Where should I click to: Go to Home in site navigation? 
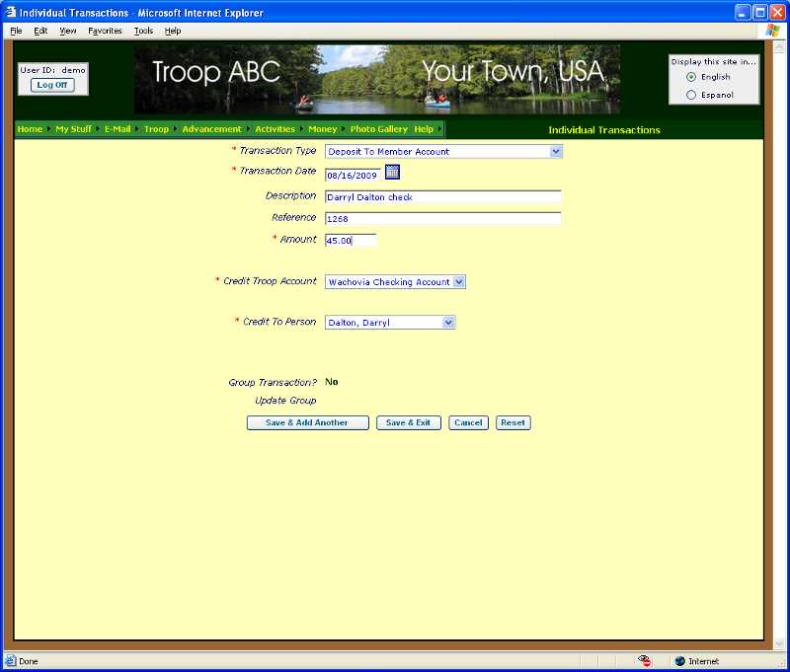click(30, 129)
